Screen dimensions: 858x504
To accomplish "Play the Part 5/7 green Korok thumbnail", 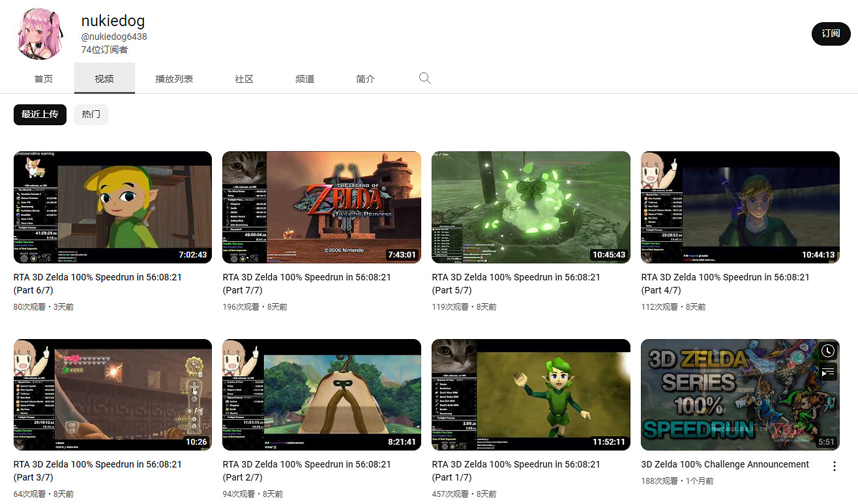I will coord(531,207).
